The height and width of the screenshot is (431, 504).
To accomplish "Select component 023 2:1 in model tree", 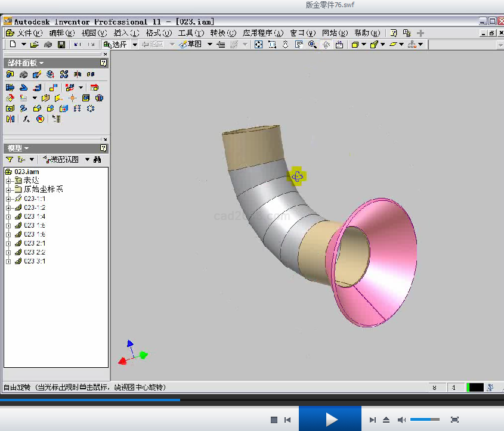I will point(35,243).
